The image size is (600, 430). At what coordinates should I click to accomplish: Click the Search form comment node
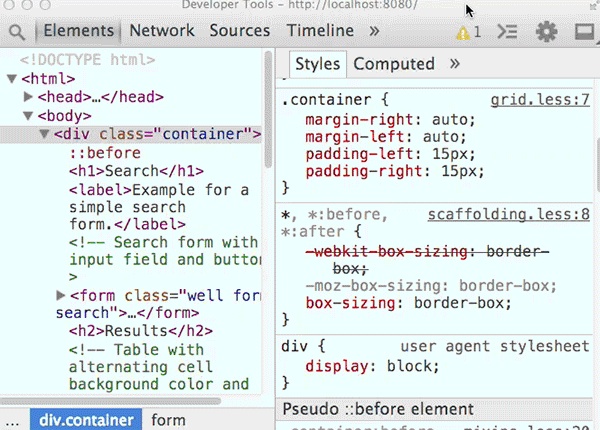(x=164, y=259)
